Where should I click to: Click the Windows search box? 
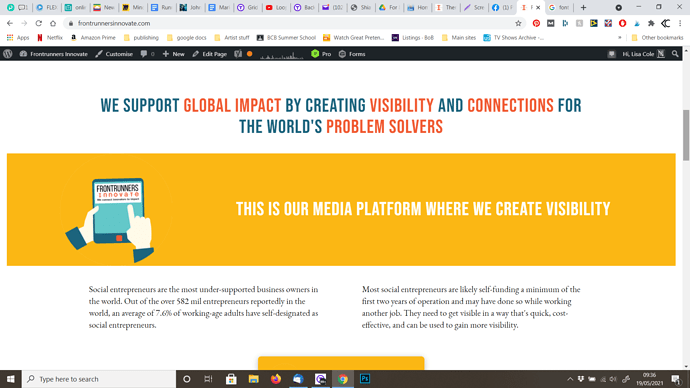(99, 379)
